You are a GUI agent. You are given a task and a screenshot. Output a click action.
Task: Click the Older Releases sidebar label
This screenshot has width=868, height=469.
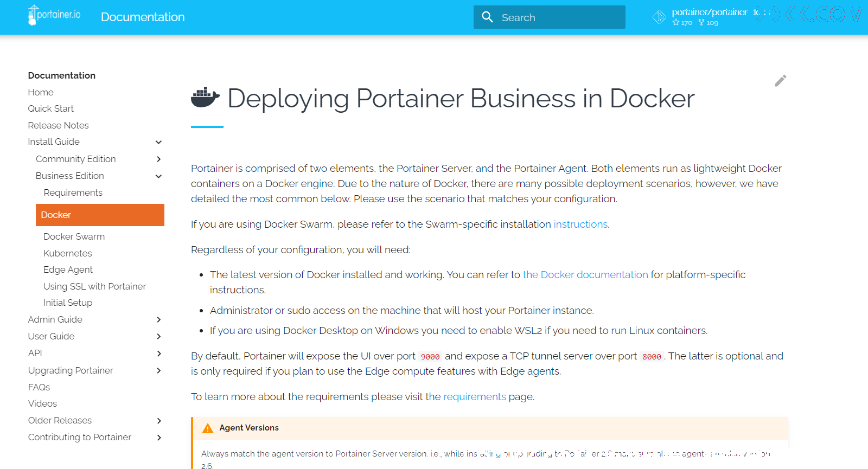tap(60, 420)
